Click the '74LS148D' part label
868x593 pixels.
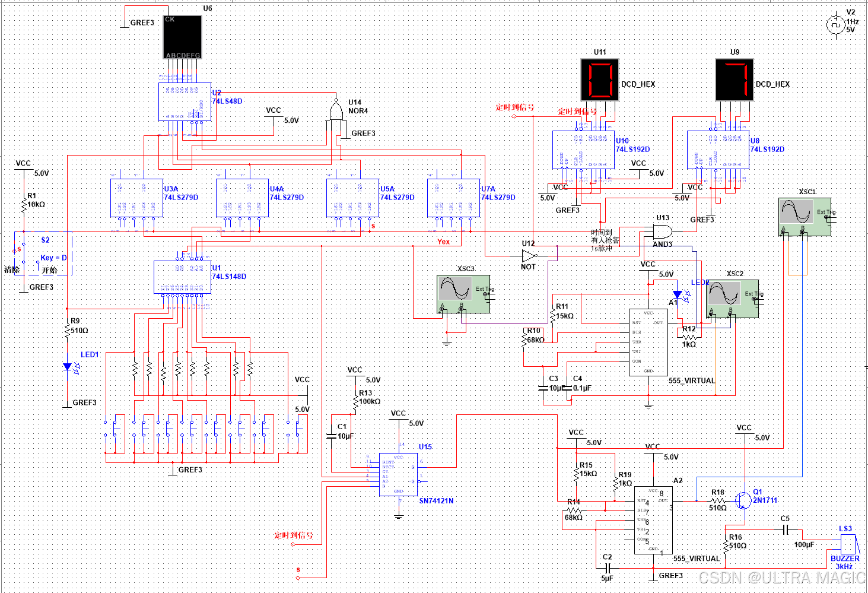pos(229,277)
